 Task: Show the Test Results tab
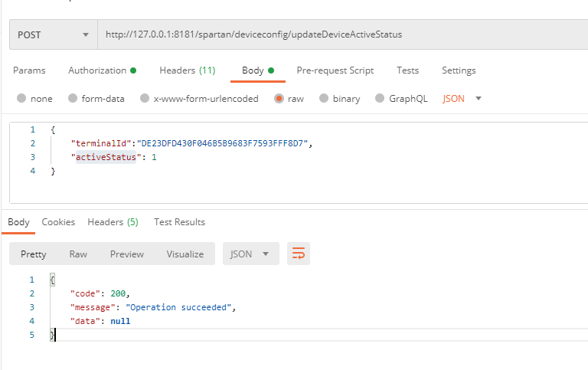click(179, 222)
